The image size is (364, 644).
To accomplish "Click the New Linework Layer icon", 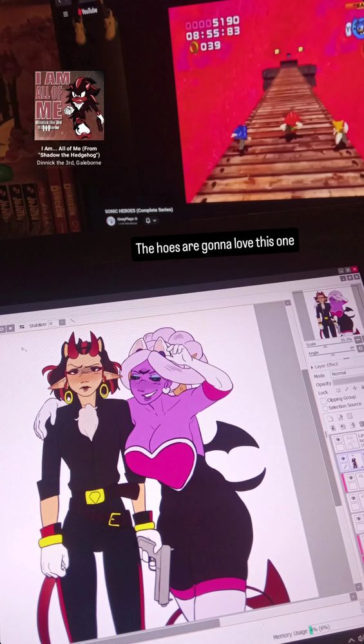I will (340, 417).
